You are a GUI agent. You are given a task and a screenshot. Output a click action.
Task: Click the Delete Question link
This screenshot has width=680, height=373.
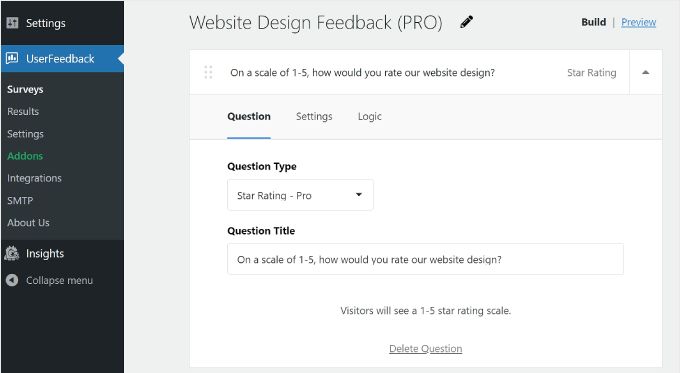tap(425, 349)
